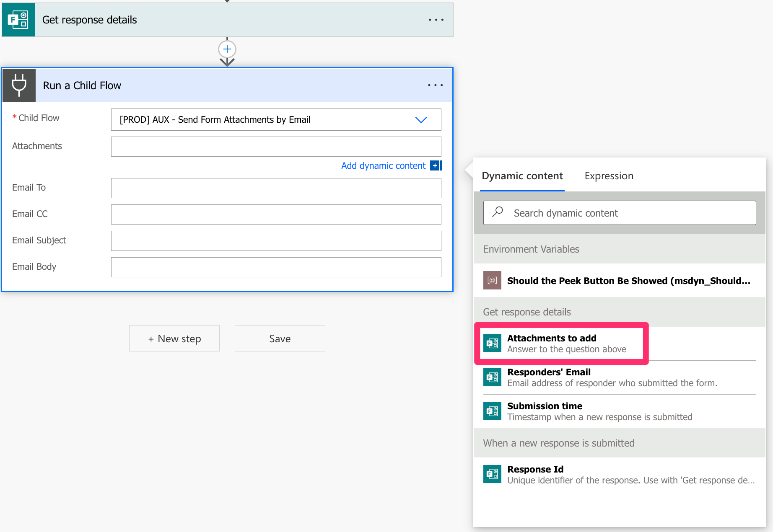Image resolution: width=773 pixels, height=532 pixels.
Task: Click the Forms icon next to Attachments to add
Action: (x=492, y=343)
